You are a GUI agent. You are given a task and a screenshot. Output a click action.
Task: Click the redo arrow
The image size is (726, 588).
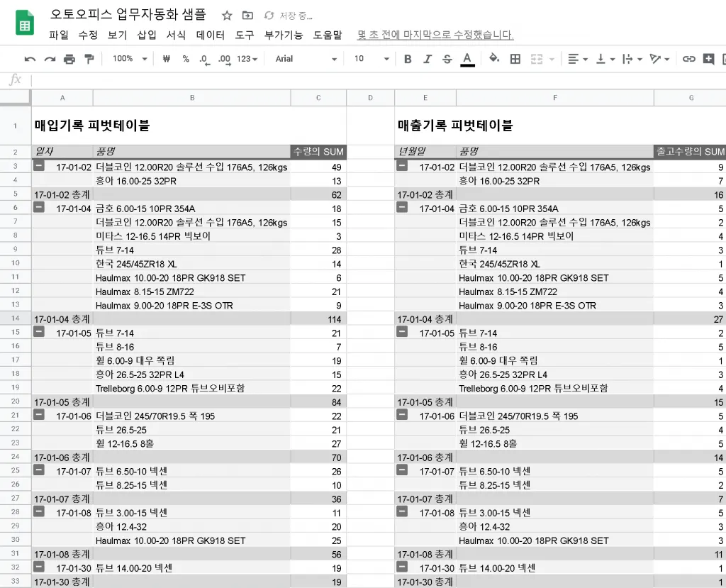point(50,59)
